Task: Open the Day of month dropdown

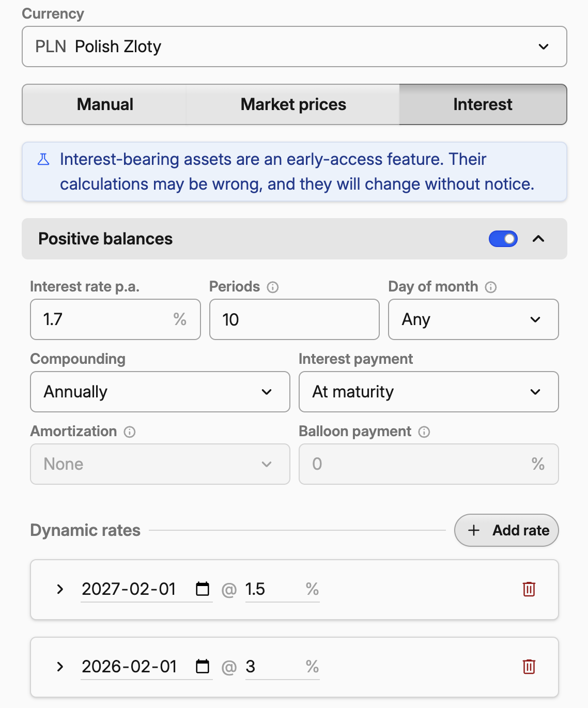Action: point(473,319)
